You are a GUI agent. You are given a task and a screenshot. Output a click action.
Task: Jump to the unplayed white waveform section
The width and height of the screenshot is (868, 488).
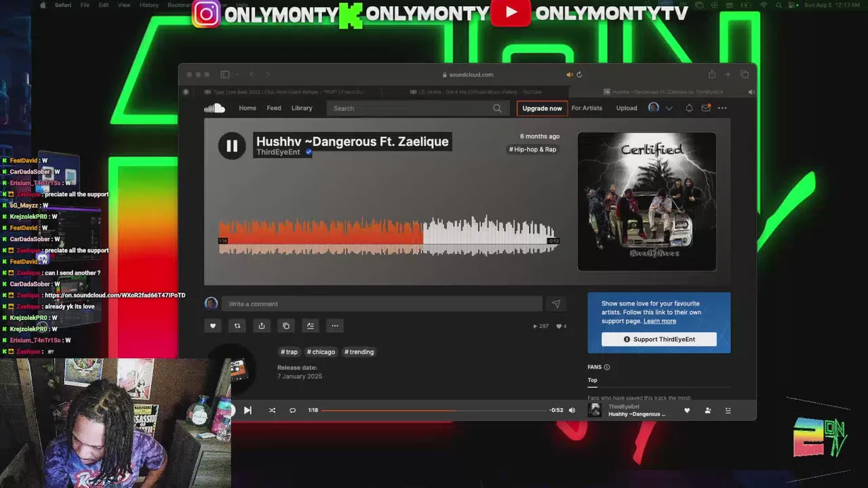click(490, 235)
